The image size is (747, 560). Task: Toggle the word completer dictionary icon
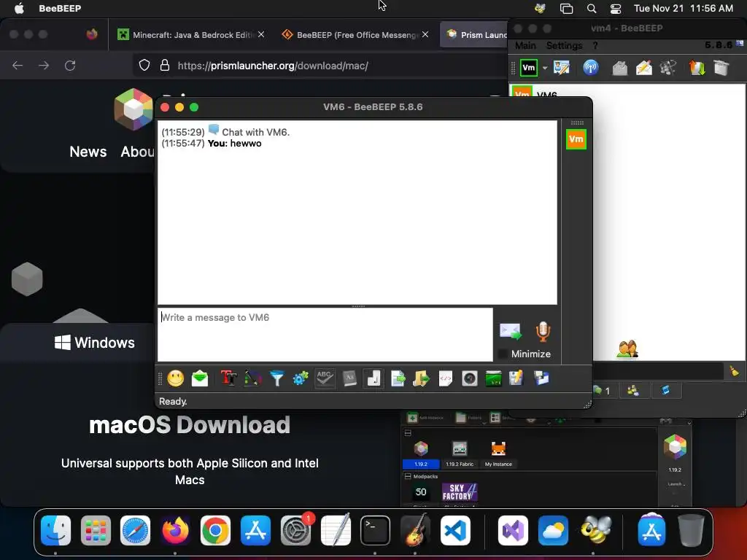(x=349, y=378)
